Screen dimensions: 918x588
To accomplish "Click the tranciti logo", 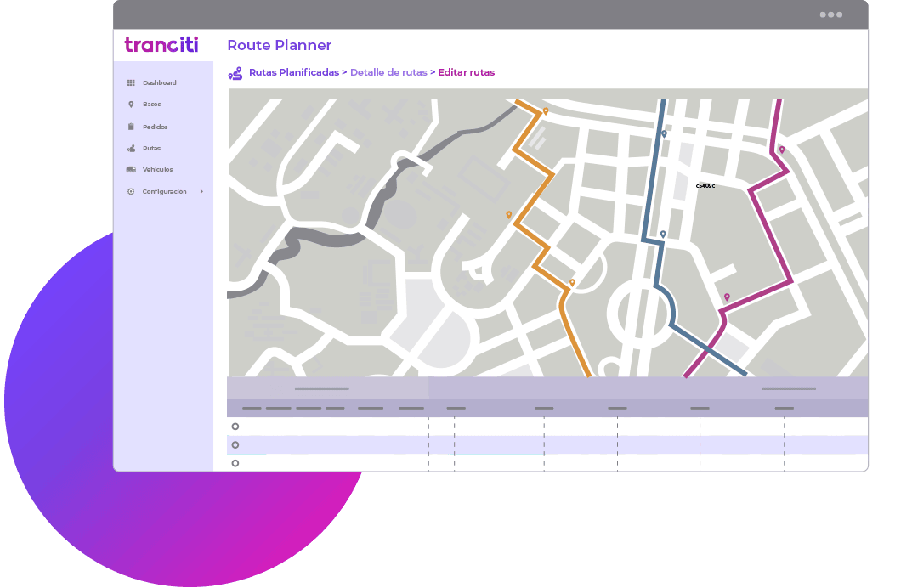I will [x=161, y=44].
